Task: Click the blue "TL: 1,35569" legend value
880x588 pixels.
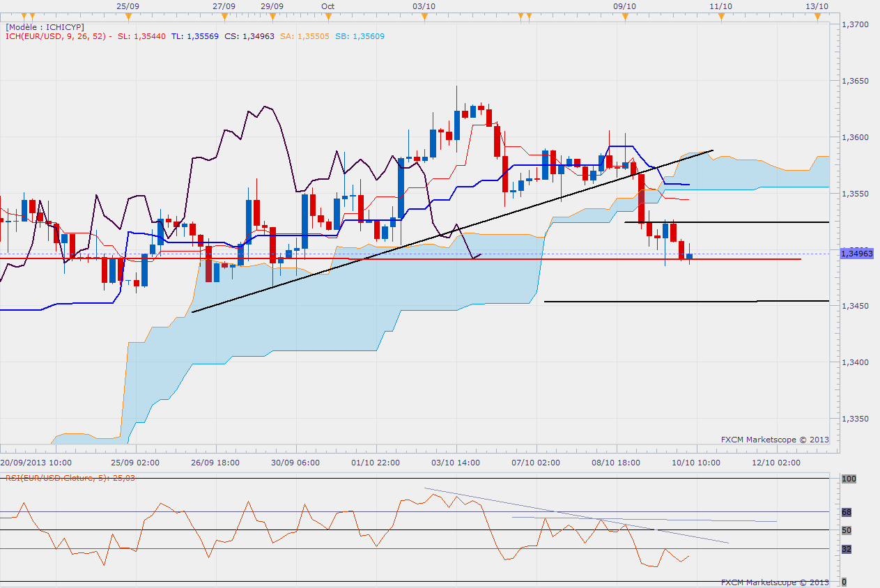Action: click(195, 36)
